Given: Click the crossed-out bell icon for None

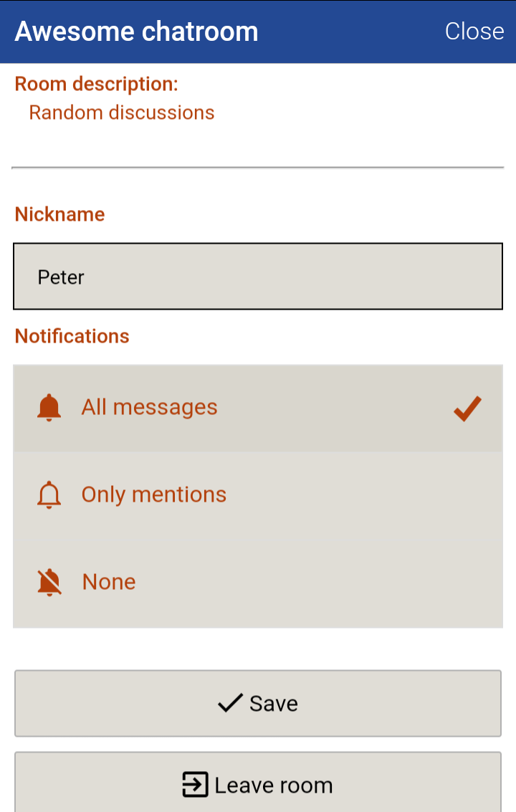Looking at the screenshot, I should point(49,583).
